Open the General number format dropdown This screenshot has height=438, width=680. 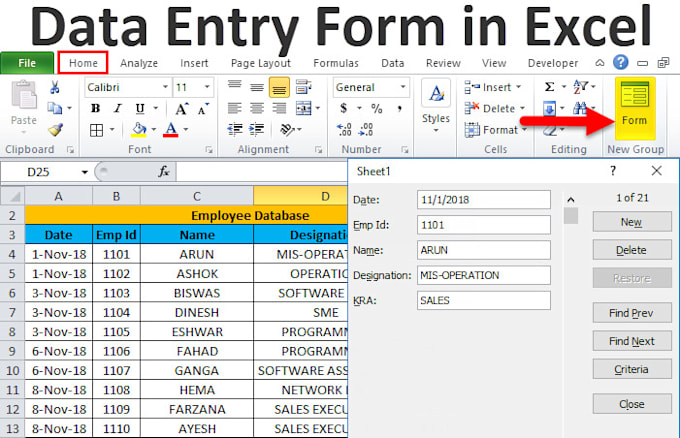(x=403, y=87)
